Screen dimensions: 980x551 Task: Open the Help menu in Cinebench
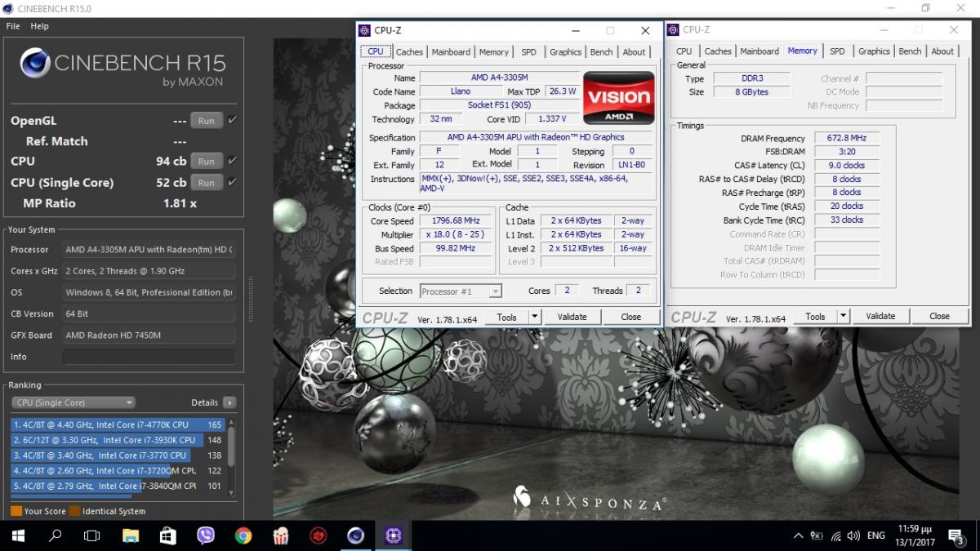(x=40, y=26)
